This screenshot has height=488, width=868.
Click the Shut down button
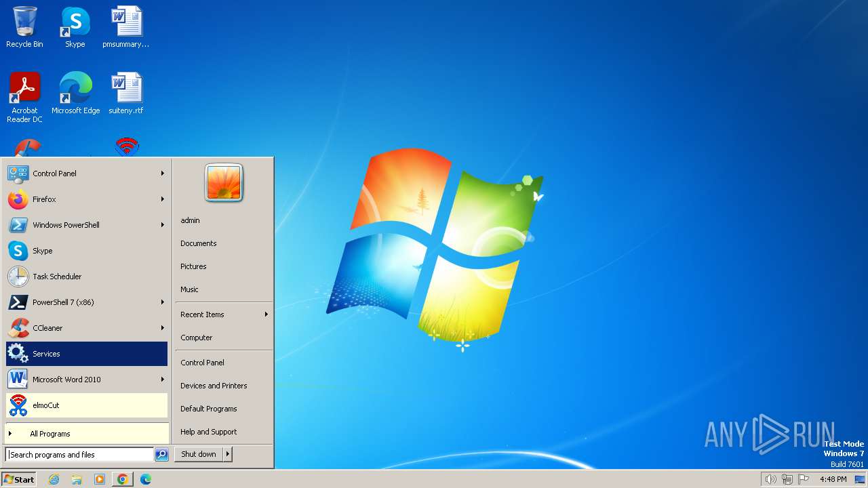coord(199,454)
